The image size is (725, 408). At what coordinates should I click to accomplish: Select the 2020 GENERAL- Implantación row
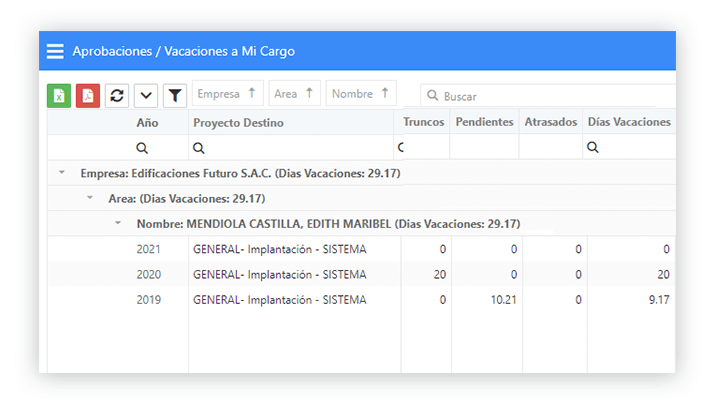click(x=361, y=274)
